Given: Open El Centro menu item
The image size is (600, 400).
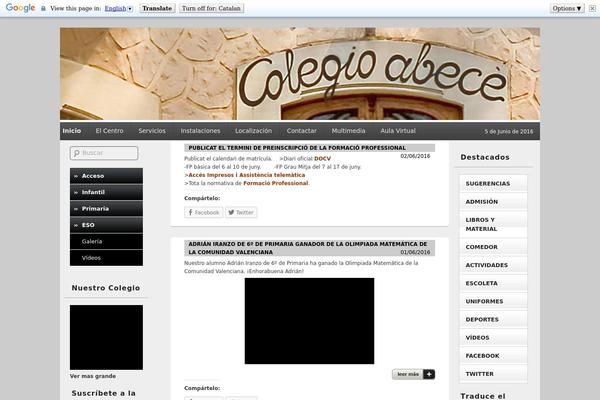Looking at the screenshot, I should (109, 131).
